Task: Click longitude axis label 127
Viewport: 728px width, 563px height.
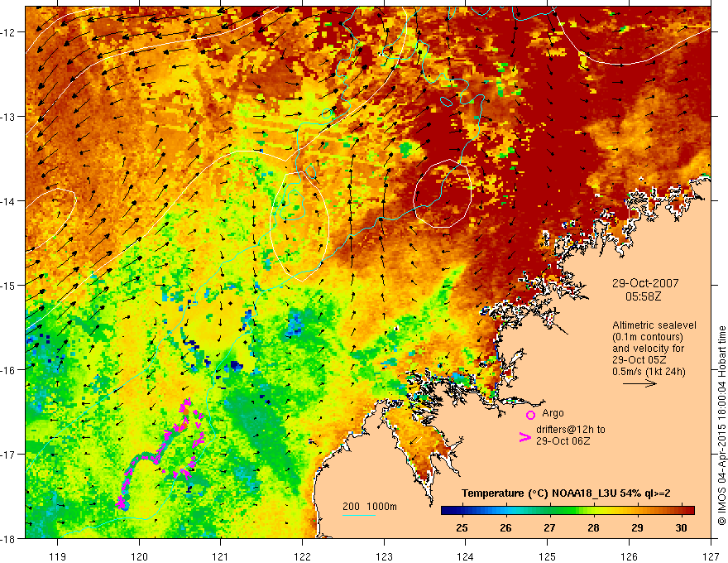Action: (x=711, y=556)
